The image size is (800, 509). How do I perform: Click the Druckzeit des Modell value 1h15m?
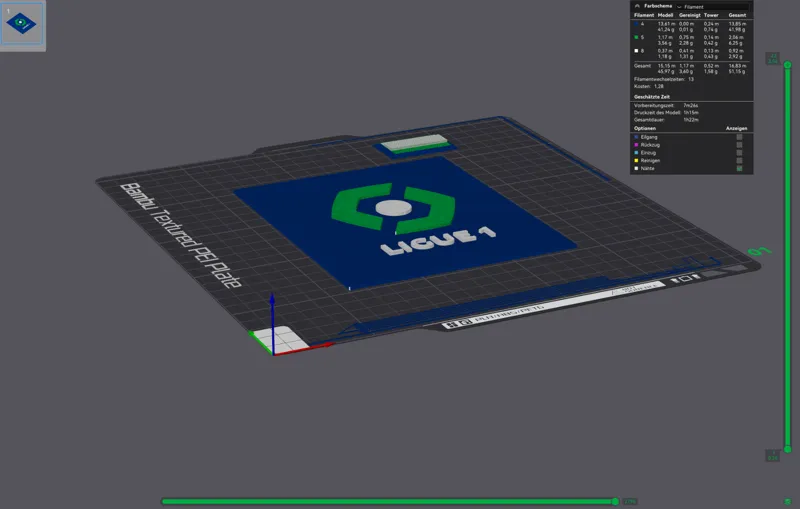pyautogui.click(x=691, y=113)
